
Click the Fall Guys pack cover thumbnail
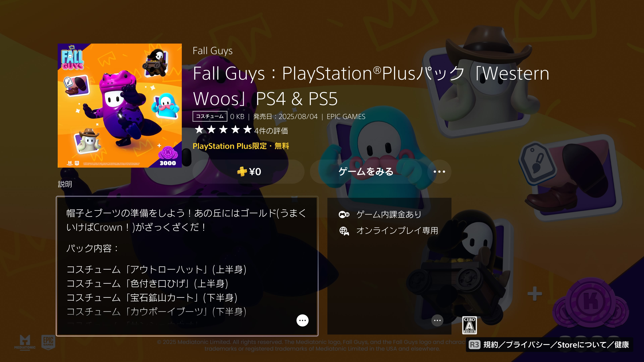120,105
